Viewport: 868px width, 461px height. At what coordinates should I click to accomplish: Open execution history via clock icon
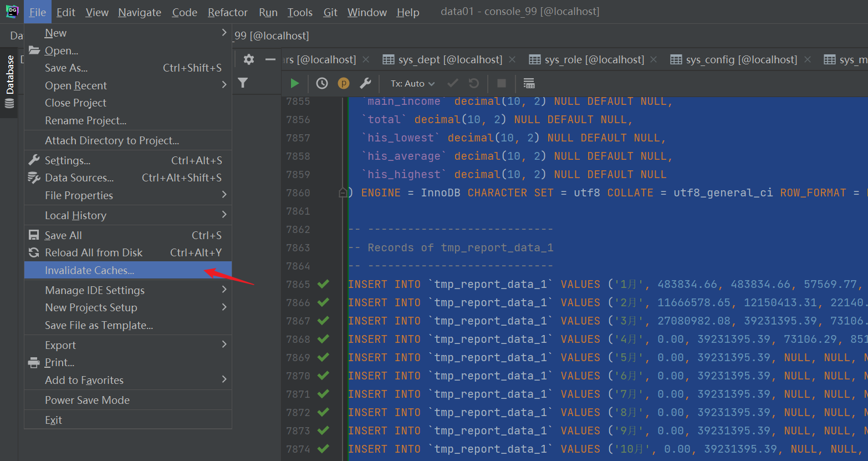click(321, 83)
